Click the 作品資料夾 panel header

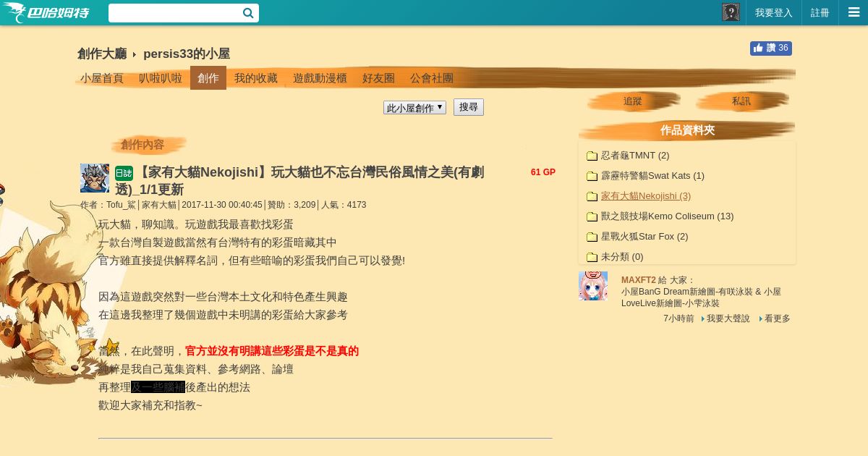click(x=687, y=130)
